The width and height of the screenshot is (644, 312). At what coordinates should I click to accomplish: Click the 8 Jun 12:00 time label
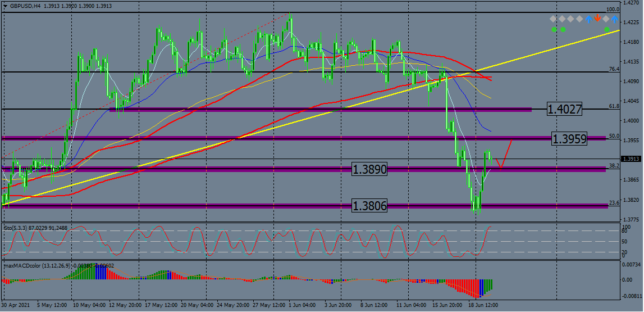pos(373,306)
